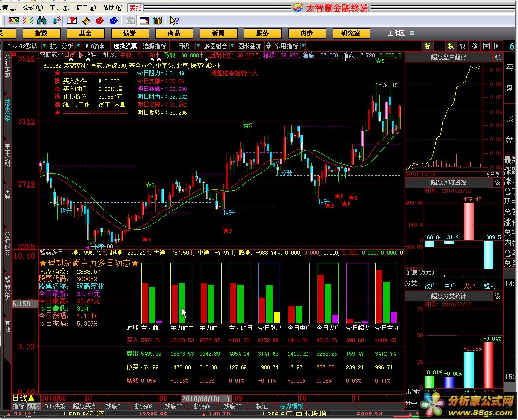Select the 抄底01 template tab
Screen dimensions: 518x420
pyautogui.click(x=114, y=406)
